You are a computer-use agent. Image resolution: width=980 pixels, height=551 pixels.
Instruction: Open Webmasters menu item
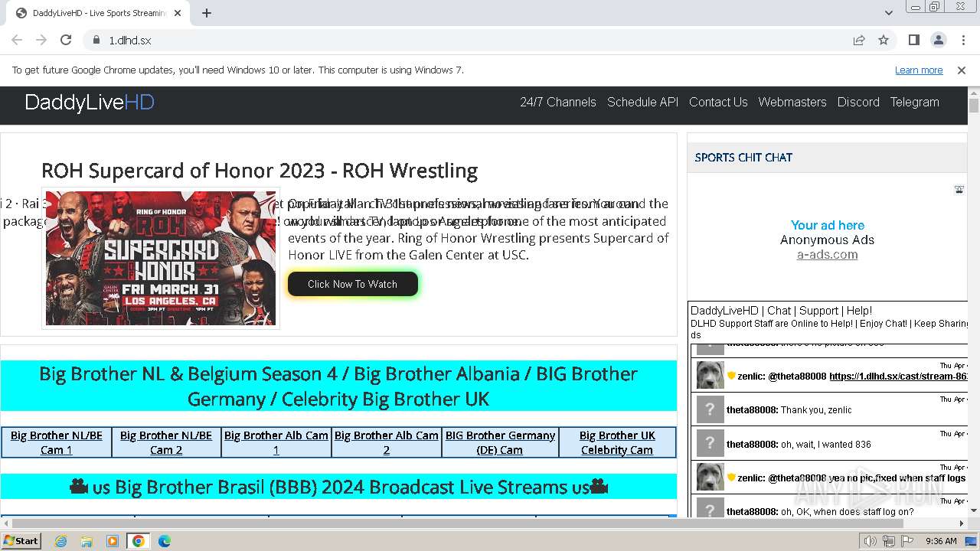[792, 102]
